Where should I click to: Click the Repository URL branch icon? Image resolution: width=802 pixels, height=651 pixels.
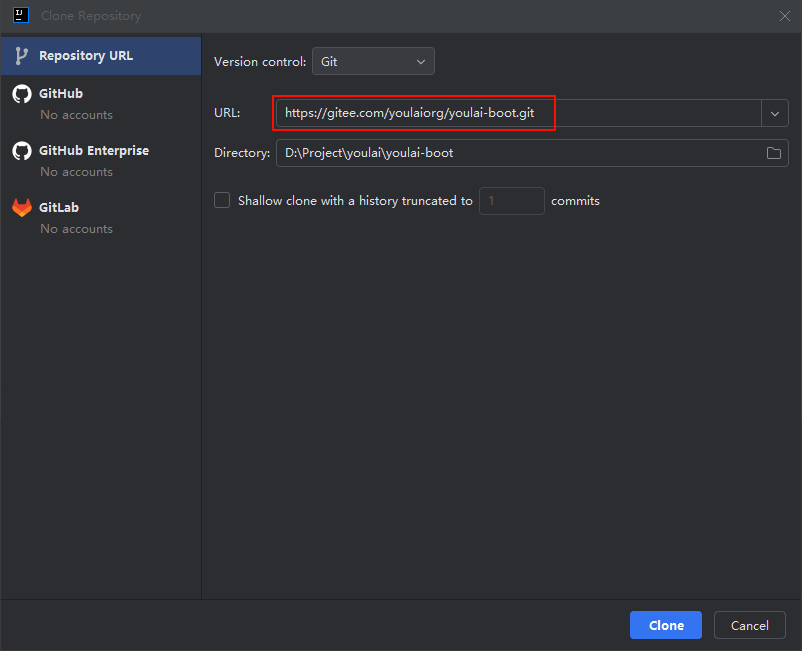pos(22,56)
